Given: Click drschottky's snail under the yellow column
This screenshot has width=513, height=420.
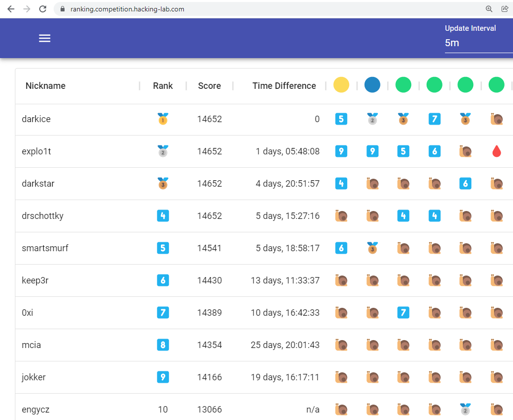Looking at the screenshot, I should (341, 216).
